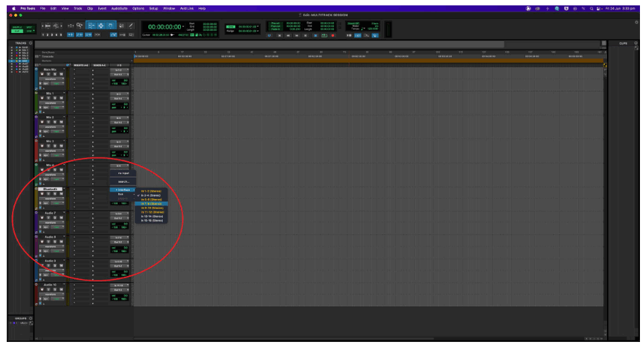Click the SENDS A-E column header
This screenshot has height=348, width=644.
point(99,65)
